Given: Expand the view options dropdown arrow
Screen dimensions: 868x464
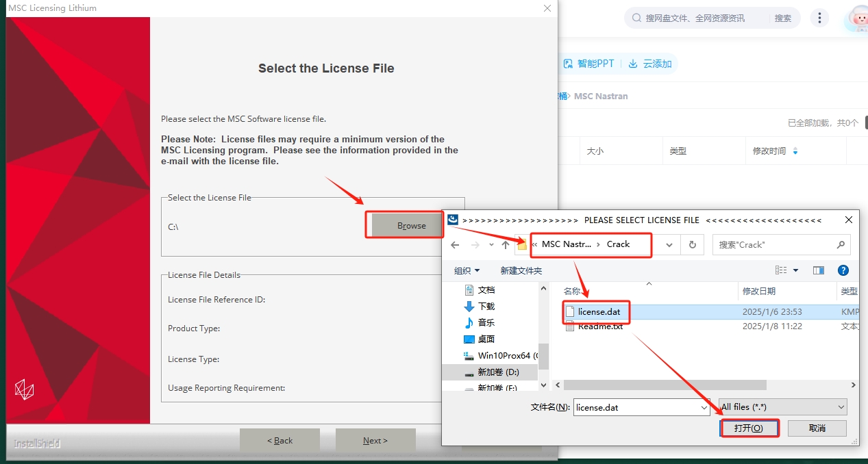Looking at the screenshot, I should (795, 270).
